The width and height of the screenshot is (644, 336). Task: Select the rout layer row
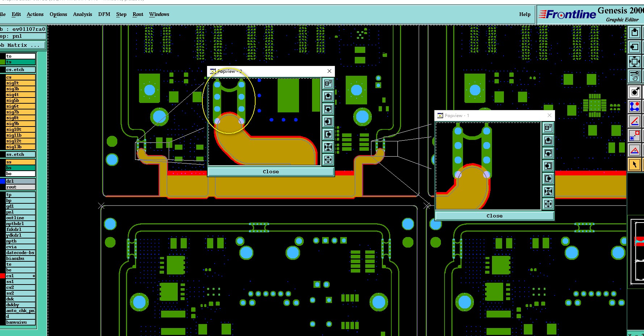coord(21,187)
